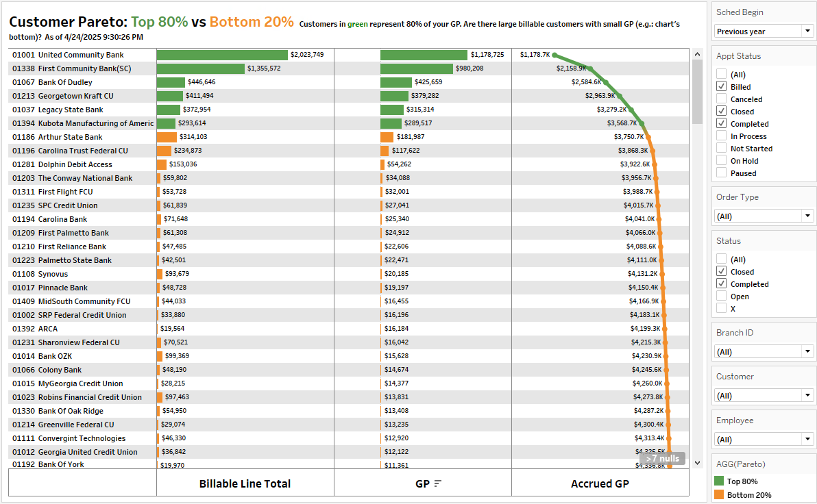
Task: Open the Branch ID dropdown
Action: 764,352
